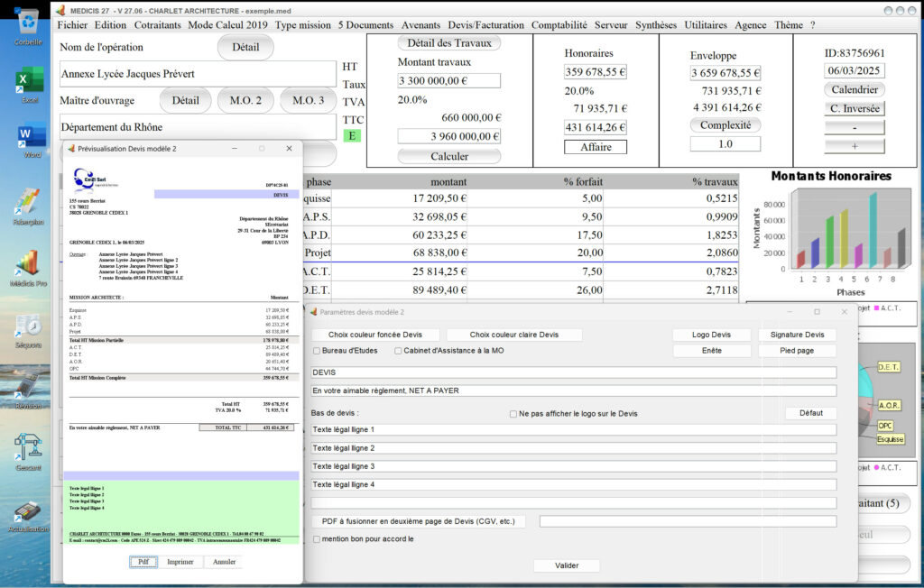Open the Actualisation desktop shortcut
The width and height of the screenshot is (924, 588).
tap(28, 516)
